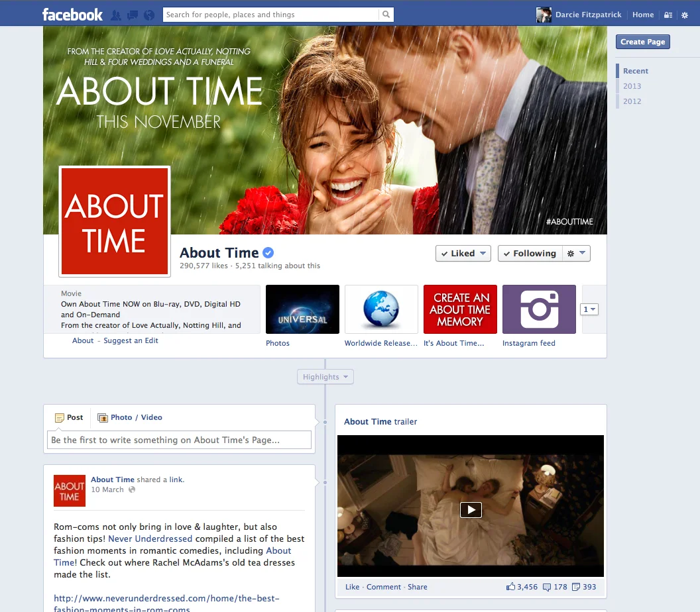Image resolution: width=700 pixels, height=612 pixels.
Task: Open privacy shortcuts lock icon
Action: [x=668, y=15]
